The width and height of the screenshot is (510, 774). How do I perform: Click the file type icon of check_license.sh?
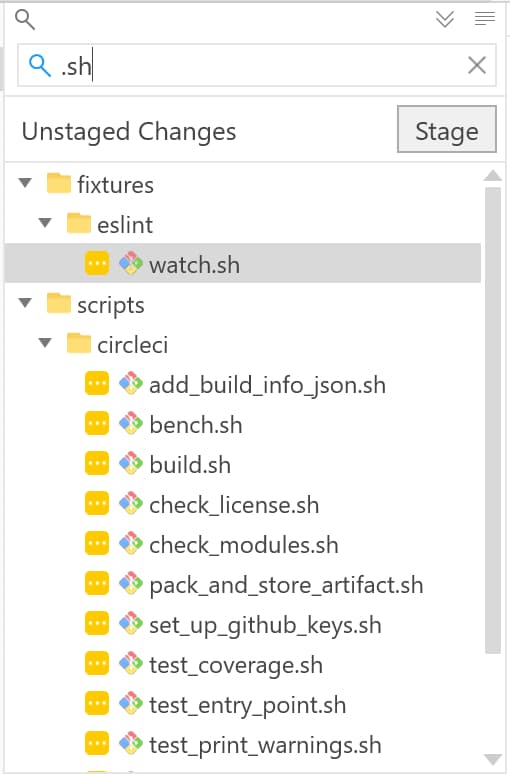(131, 504)
